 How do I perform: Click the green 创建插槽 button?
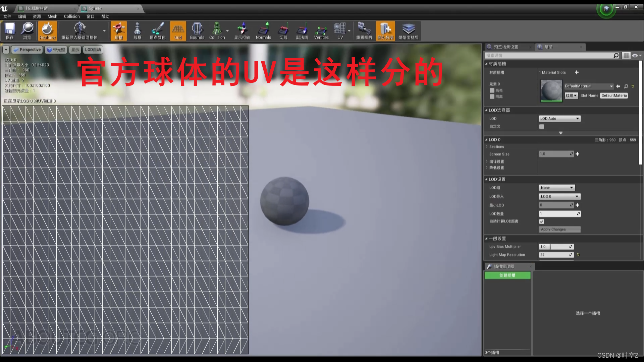tap(507, 276)
